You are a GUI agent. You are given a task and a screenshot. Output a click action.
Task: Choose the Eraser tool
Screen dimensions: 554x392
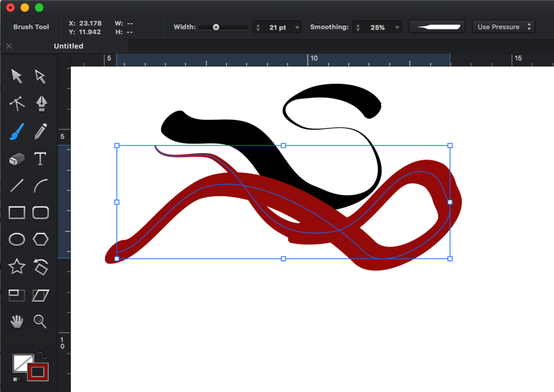(x=17, y=159)
